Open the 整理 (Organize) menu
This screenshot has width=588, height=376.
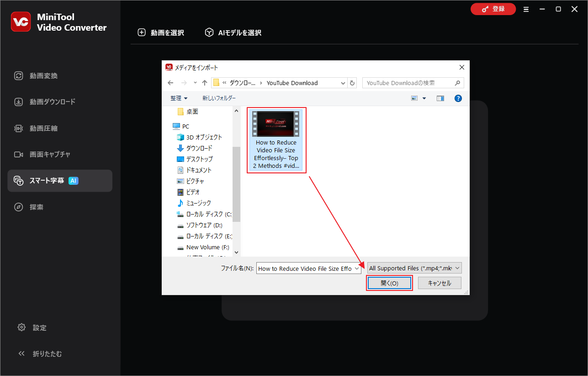pyautogui.click(x=179, y=98)
